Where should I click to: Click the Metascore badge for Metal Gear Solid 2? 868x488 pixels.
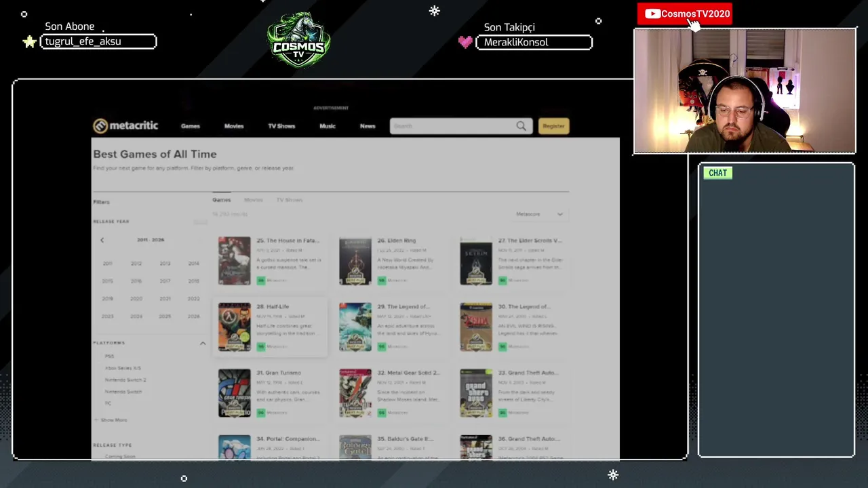point(381,412)
